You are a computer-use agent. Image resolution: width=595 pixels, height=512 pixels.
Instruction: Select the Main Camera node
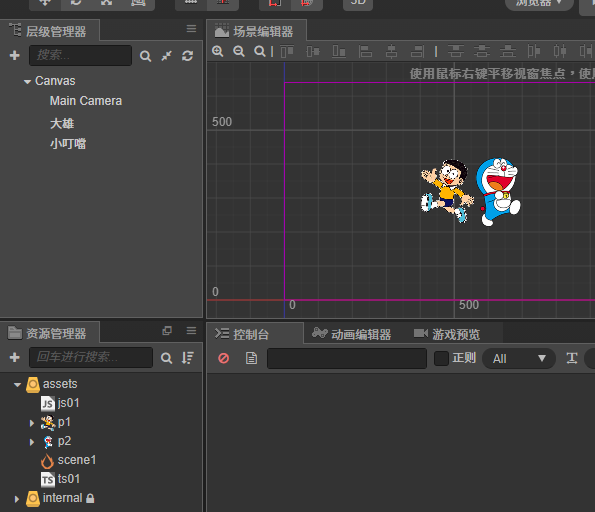click(86, 101)
